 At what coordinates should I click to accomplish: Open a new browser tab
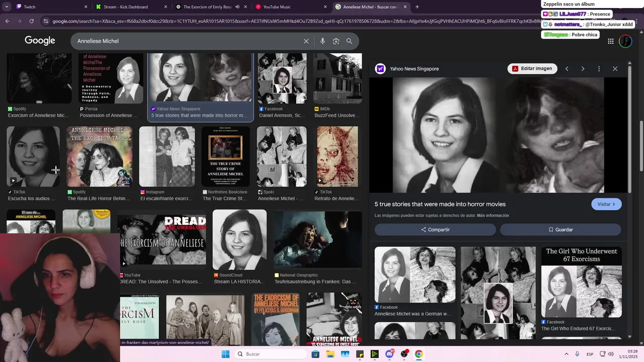tap(417, 7)
